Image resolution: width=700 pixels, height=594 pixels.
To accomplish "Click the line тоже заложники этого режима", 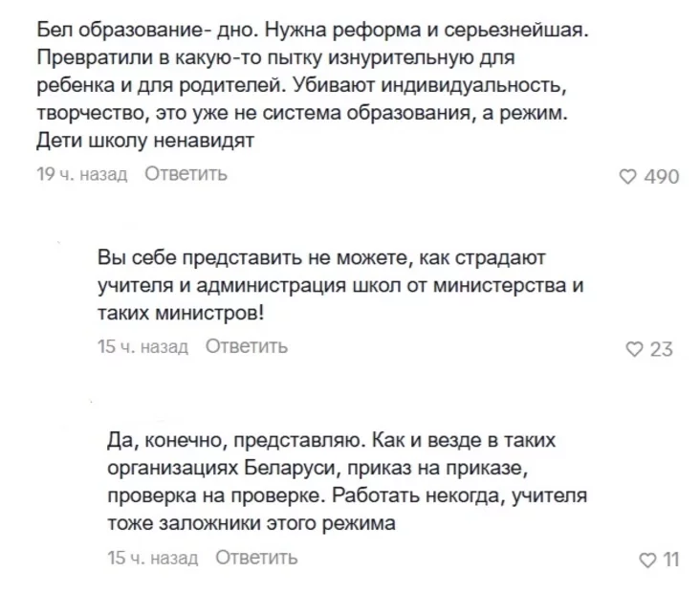I will [252, 523].
